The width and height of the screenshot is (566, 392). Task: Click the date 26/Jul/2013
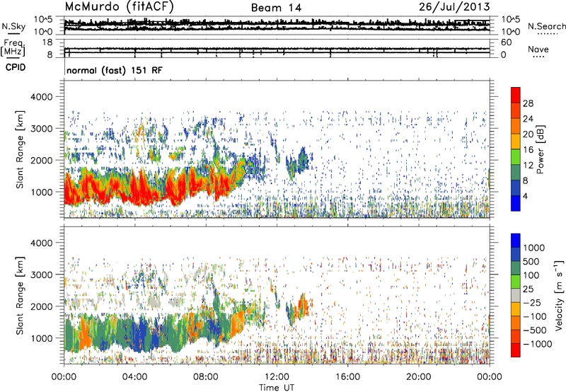(454, 7)
